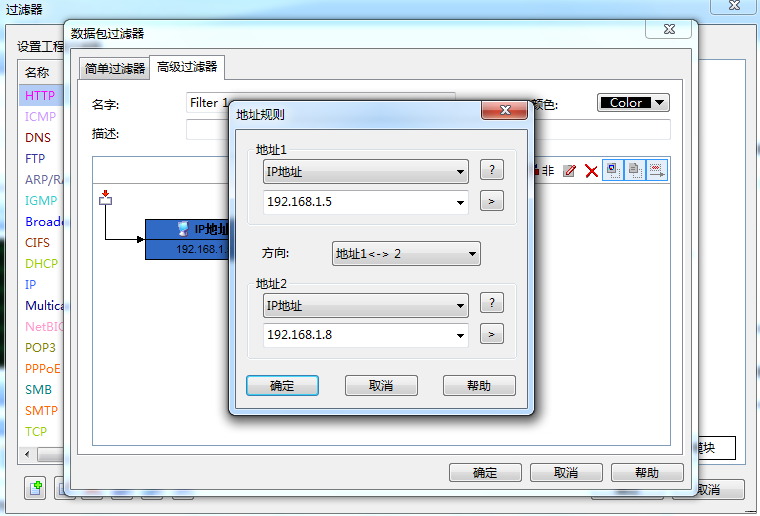Click the 名称 column header
The height and width of the screenshot is (516, 760).
pyautogui.click(x=41, y=72)
